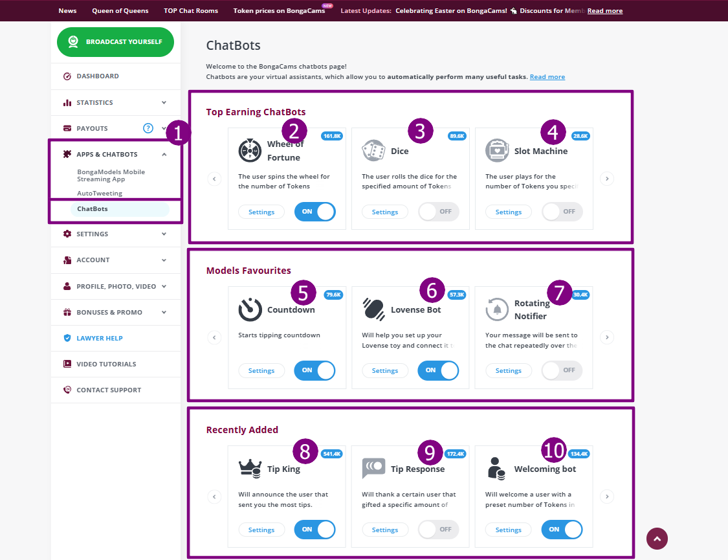Click the Countdown timer icon
The height and width of the screenshot is (560, 728).
(250, 309)
